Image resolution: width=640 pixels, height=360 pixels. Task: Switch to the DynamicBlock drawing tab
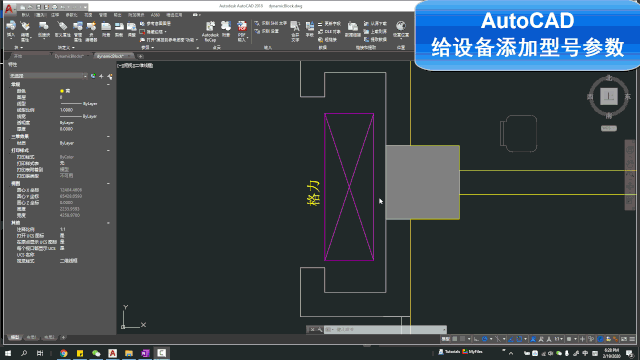click(69, 56)
